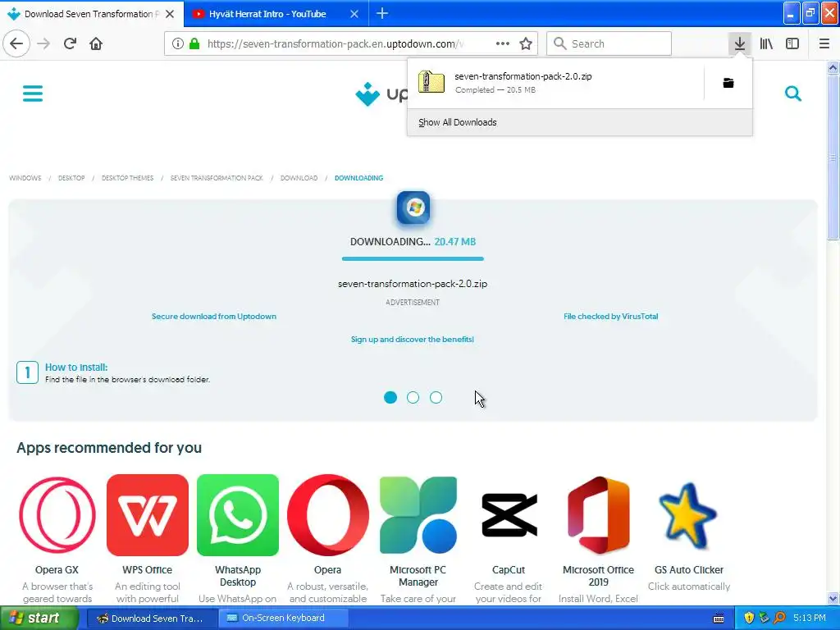Click DESKTOP breadcrumb link

(71, 178)
